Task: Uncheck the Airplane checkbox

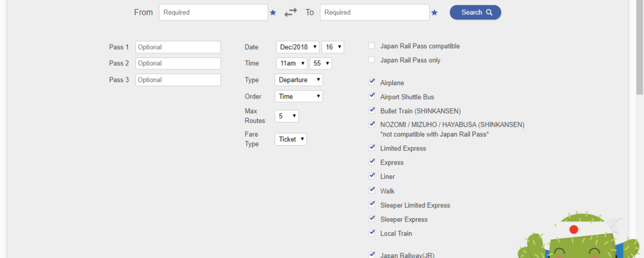Action: 371,83
